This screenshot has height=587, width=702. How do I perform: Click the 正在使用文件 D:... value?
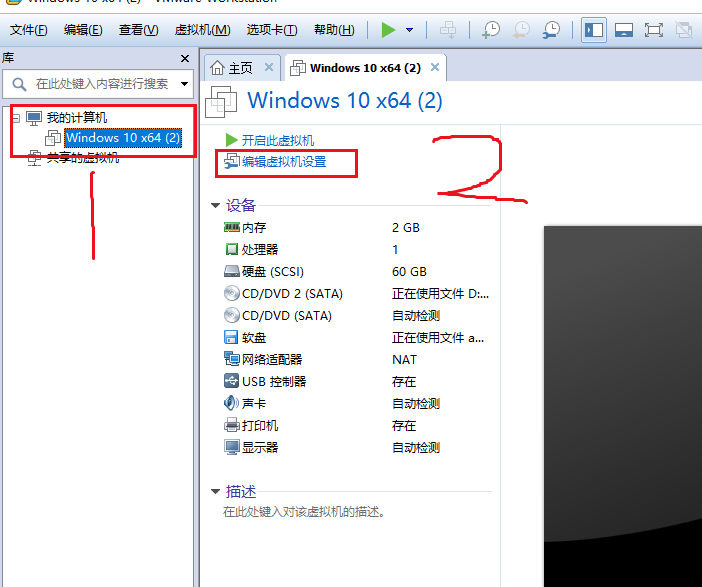[441, 293]
